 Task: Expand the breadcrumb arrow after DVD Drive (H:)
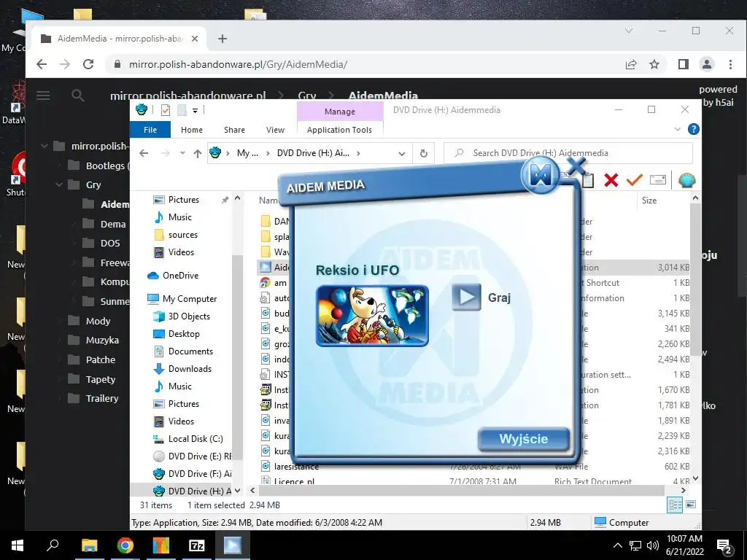point(358,153)
